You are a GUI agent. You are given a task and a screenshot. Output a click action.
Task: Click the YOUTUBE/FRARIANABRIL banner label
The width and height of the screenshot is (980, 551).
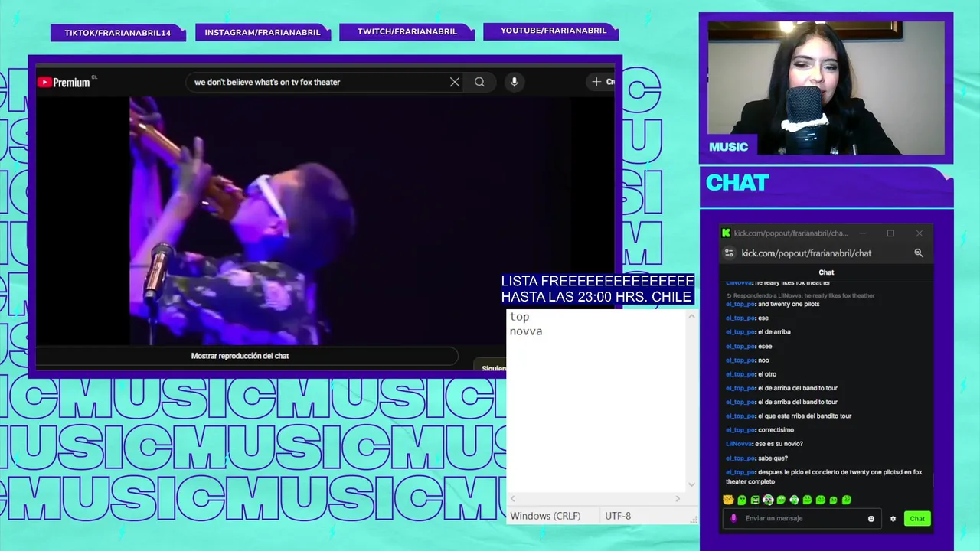(x=553, y=31)
